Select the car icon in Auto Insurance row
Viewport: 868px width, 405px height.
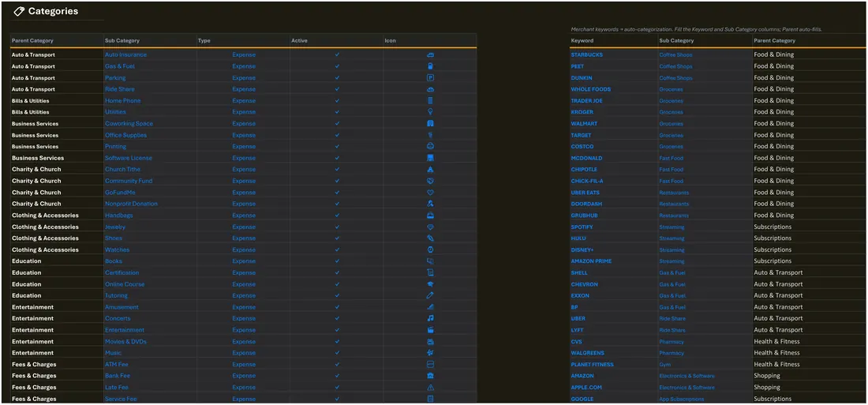coord(430,54)
